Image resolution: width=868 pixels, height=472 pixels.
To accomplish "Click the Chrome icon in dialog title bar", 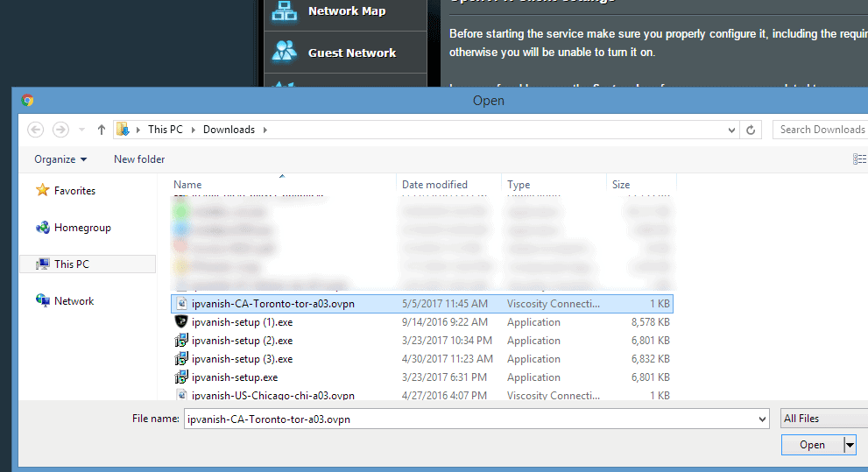I will coord(27,100).
